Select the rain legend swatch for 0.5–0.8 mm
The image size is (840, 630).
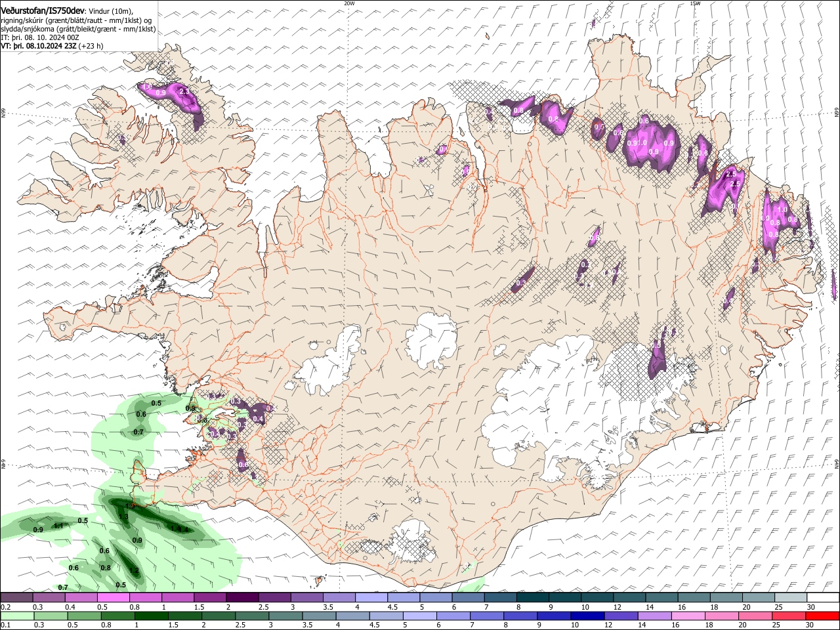click(84, 616)
